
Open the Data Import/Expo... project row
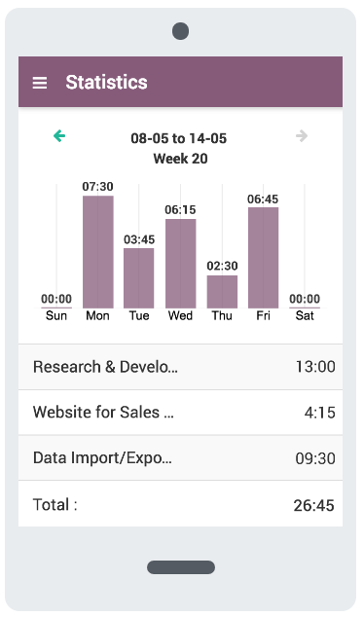(181, 458)
